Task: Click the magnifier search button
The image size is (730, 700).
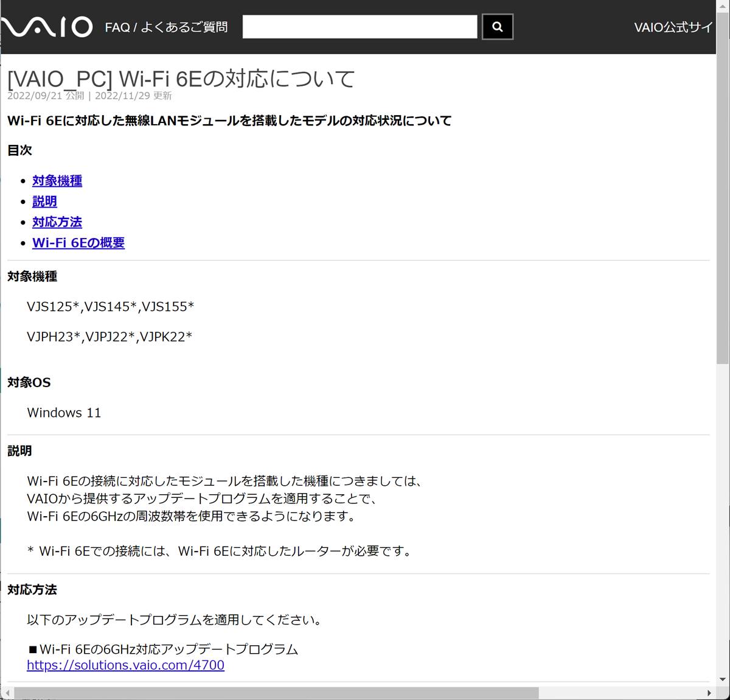Action: (x=498, y=27)
